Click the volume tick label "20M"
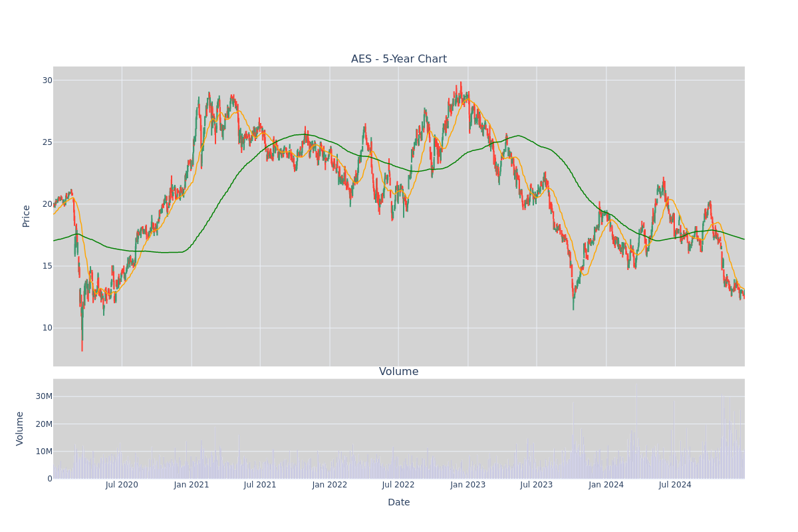 44,424
